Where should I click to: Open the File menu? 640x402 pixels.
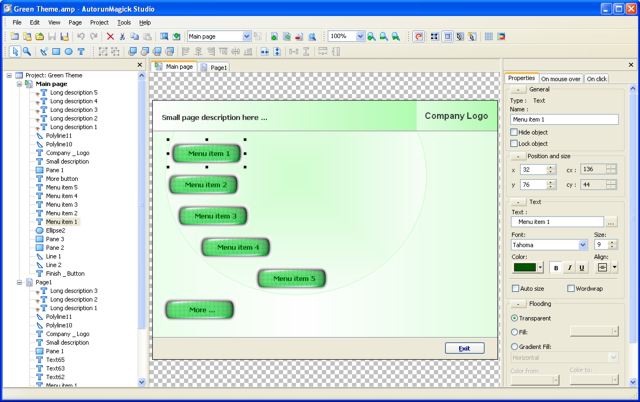(x=17, y=22)
